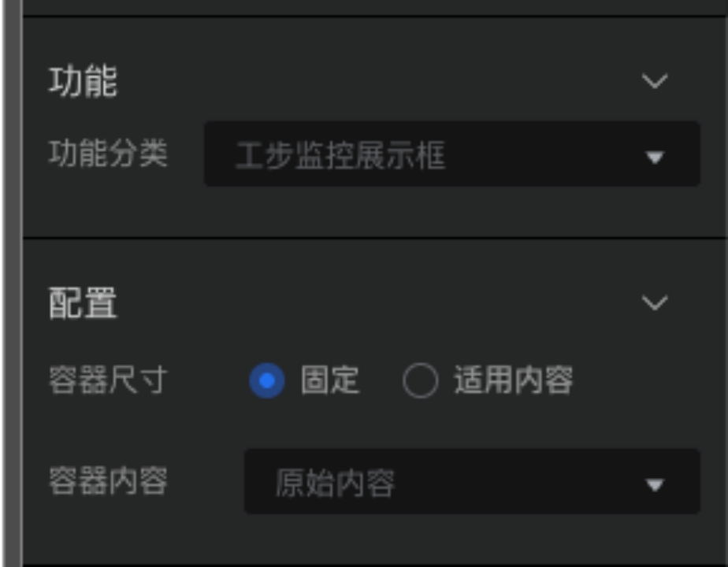This screenshot has height=567, width=728.
Task: Click the 工步监控展示框 selected value text
Action: pos(340,156)
